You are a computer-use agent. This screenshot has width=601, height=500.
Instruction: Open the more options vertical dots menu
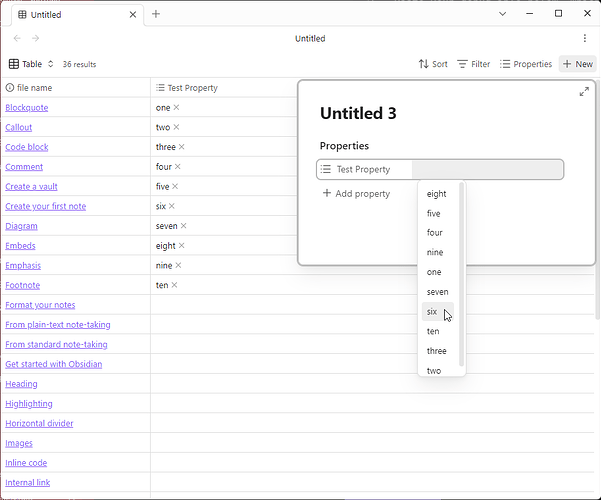click(x=585, y=38)
